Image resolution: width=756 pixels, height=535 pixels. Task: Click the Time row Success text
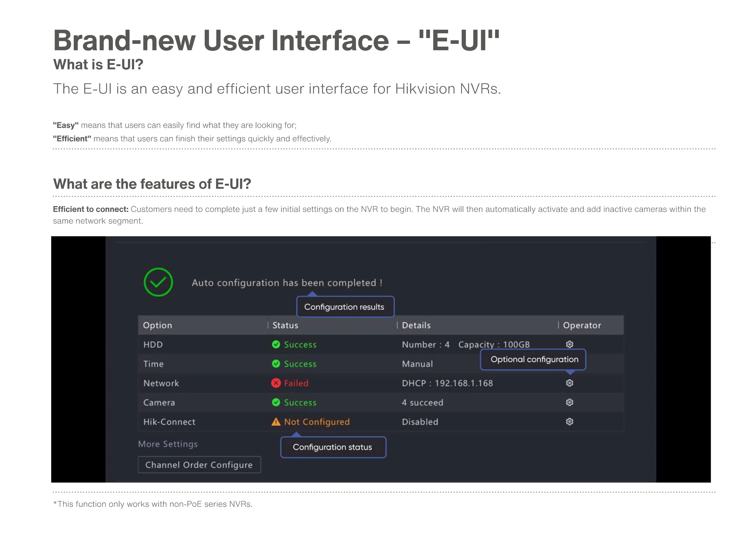(300, 364)
